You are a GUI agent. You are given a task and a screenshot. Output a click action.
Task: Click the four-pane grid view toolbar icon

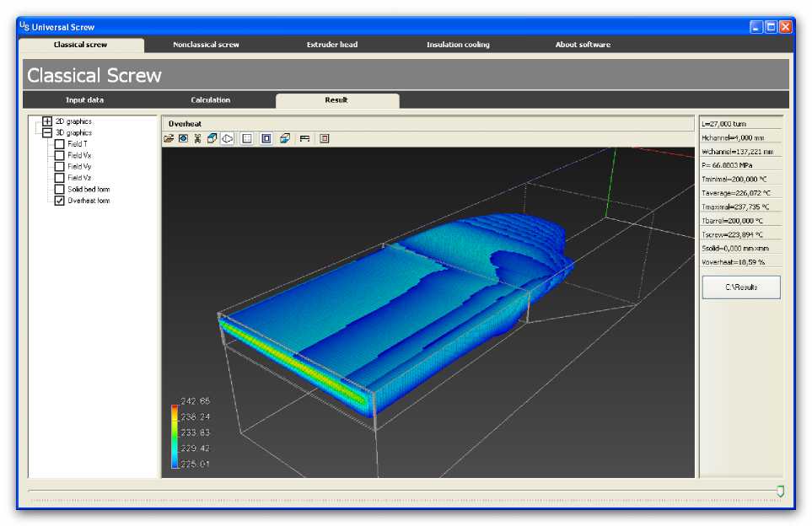[x=247, y=138]
